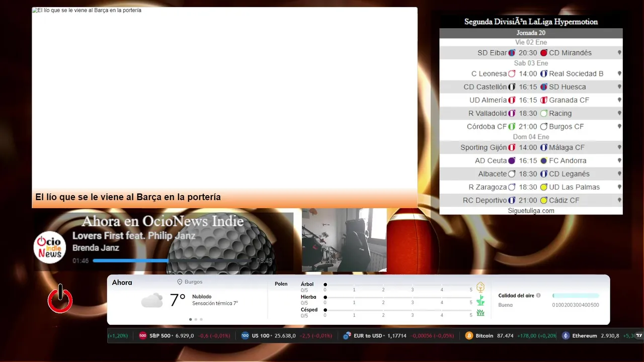
Task: Open the Siguetuliga.com link
Action: coord(531,211)
